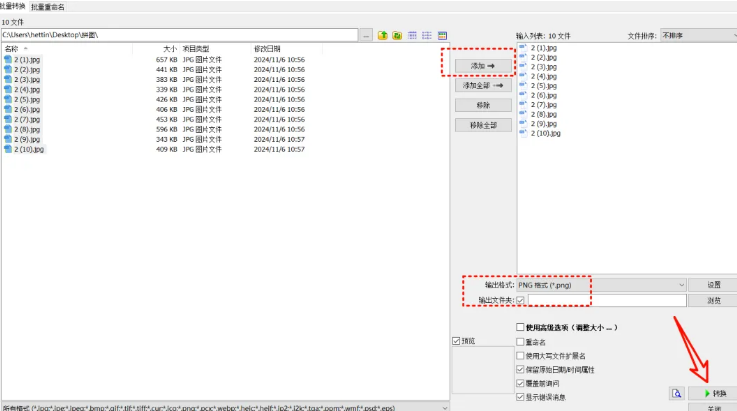
Task: Enable the 使用高级选项 checkbox
Action: tap(520, 327)
